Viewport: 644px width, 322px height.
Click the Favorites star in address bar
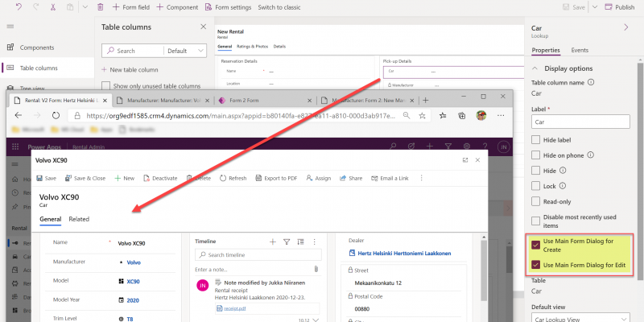422,115
